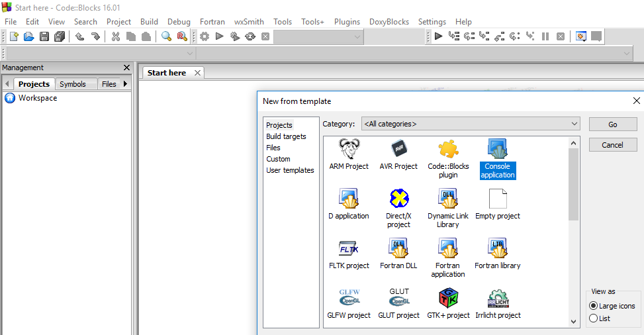Select the AVR Project template
The image size is (644, 335).
398,154
